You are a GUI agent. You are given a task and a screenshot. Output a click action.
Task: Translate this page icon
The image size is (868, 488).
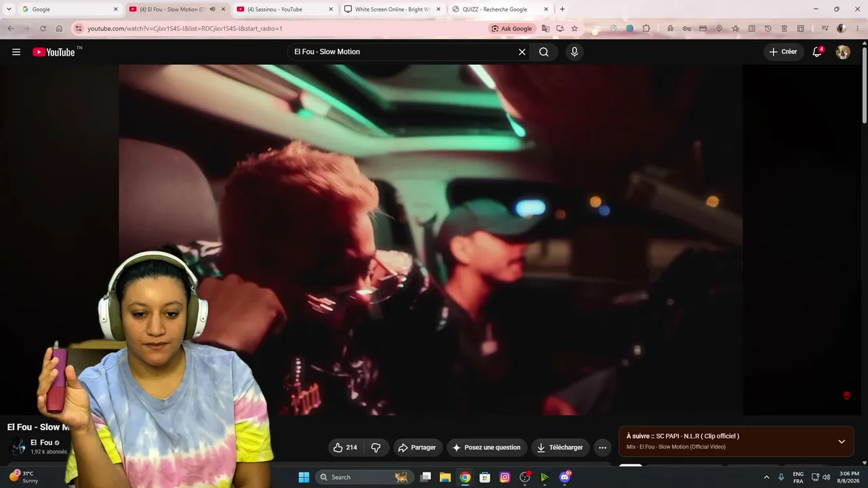(x=545, y=28)
